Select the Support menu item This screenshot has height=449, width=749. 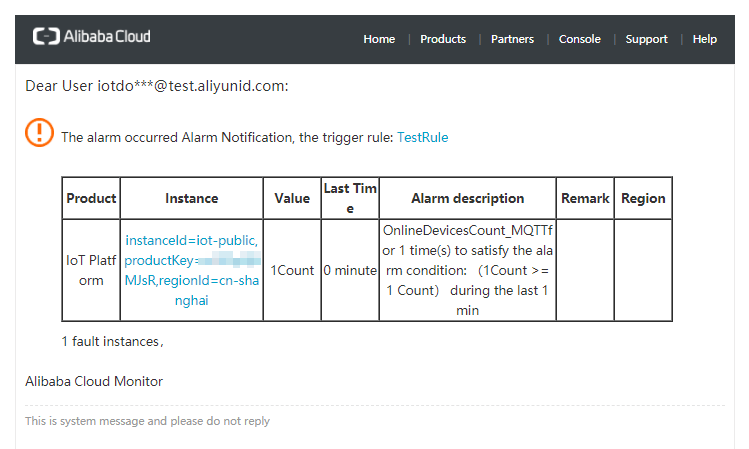[646, 39]
